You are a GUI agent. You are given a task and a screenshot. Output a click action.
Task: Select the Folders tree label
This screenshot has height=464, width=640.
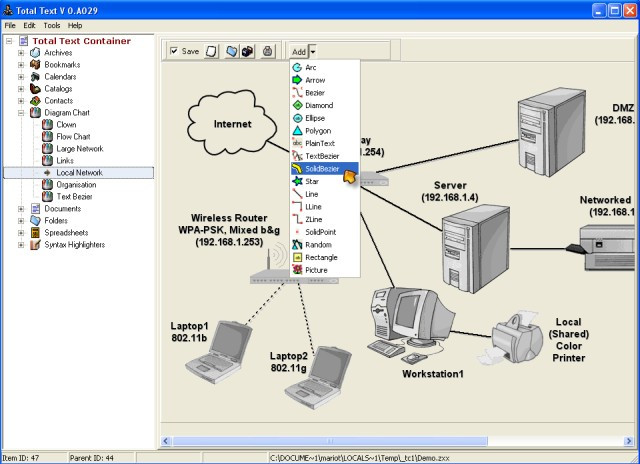56,221
